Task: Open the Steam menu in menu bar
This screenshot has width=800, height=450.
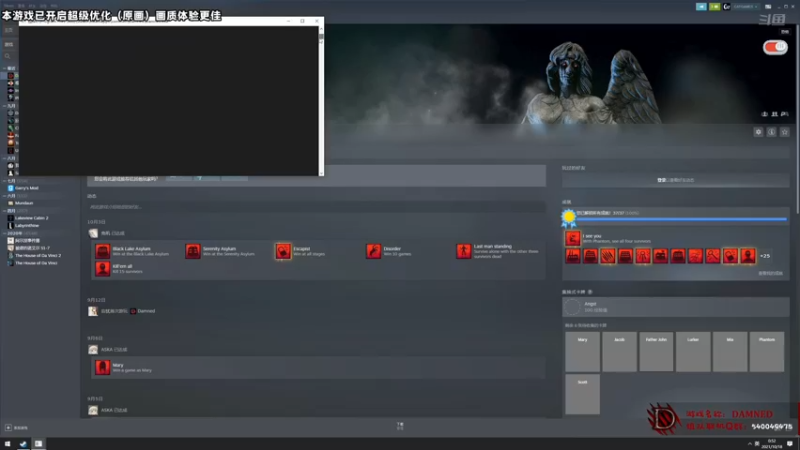Action: pos(9,6)
